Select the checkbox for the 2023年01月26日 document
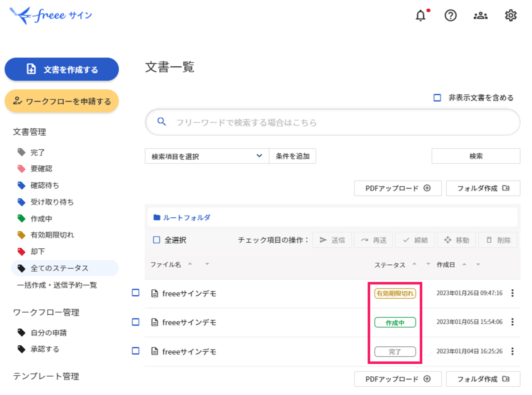Screen dimensions: 532x395 point(135,293)
